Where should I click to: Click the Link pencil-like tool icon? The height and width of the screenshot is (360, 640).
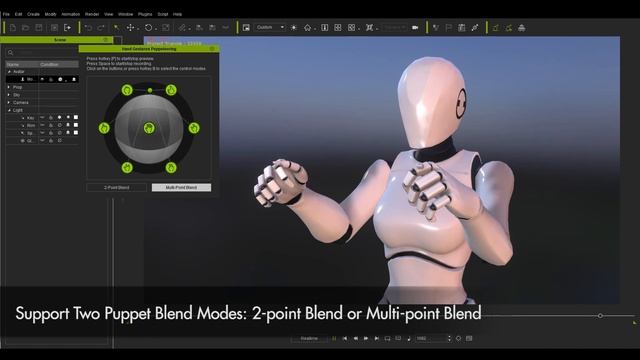(x=182, y=28)
